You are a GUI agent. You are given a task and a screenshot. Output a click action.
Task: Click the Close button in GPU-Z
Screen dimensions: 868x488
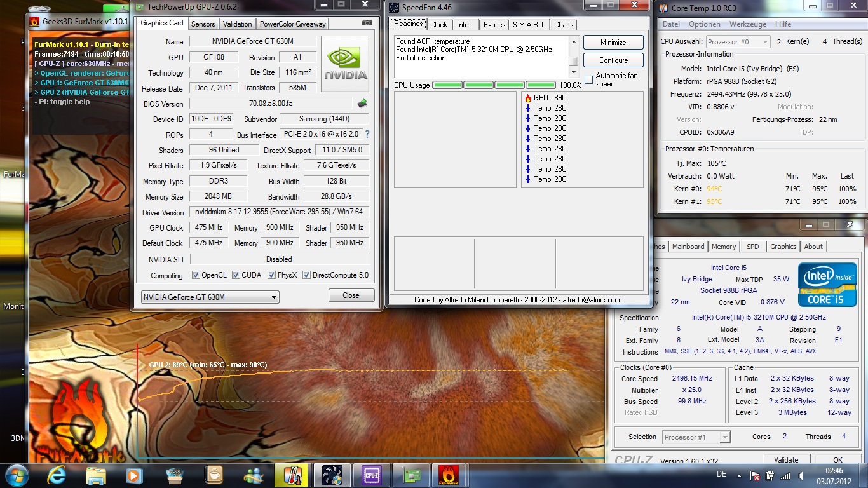coord(351,295)
